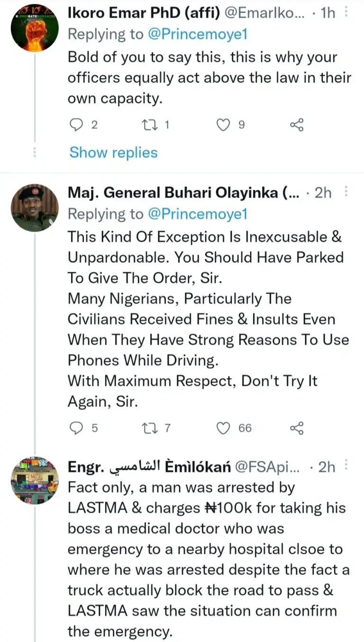Expand Show replies under Ikoro's tweet

pos(113,152)
